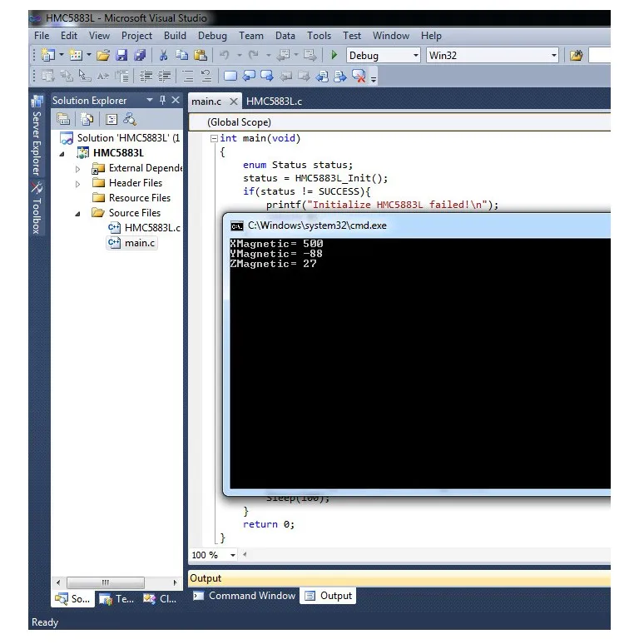Pin the Solution Explorer panel with auto-hide pushpin
This screenshot has width=644, height=644.
pos(162,100)
